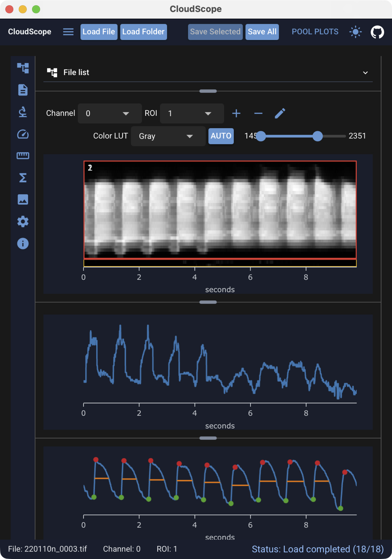Open the GitHub repository icon

pyautogui.click(x=377, y=32)
